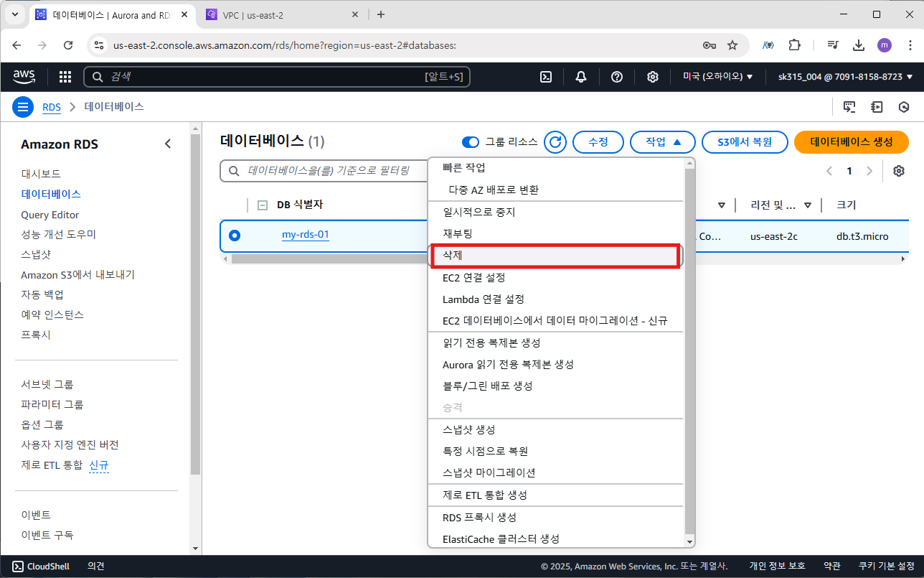Open the panel icon left of the hexagon
Image resolution: width=924 pixels, height=578 pixels.
click(x=877, y=107)
